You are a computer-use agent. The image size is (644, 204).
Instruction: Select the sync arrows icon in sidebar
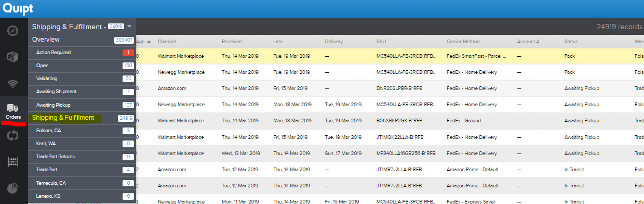click(14, 136)
